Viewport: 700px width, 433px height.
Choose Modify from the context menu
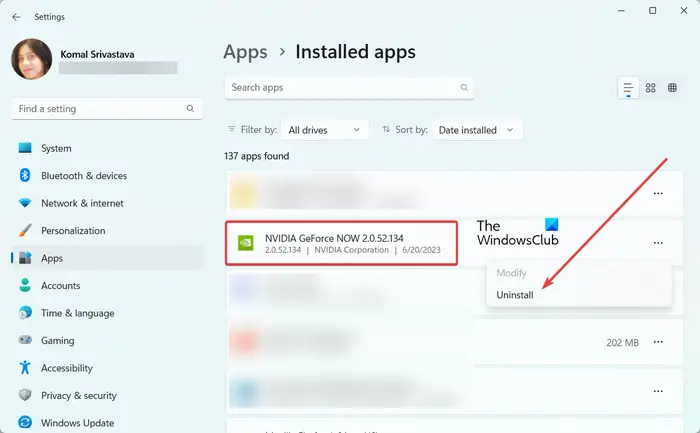tap(512, 273)
